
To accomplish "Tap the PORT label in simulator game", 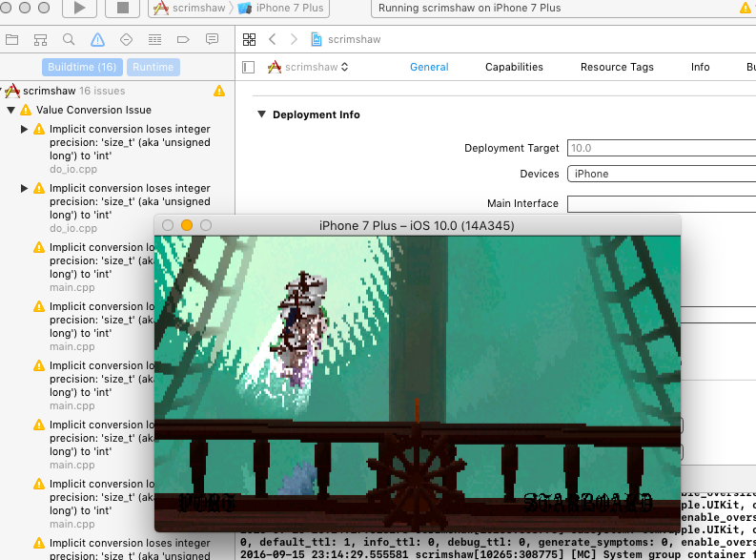I will [206, 503].
